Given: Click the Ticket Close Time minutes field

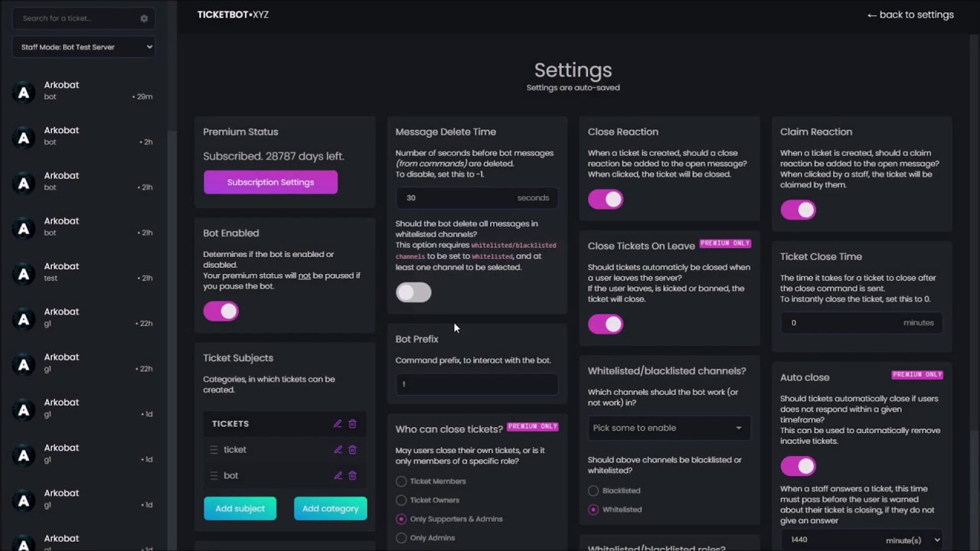Looking at the screenshot, I should pos(861,323).
